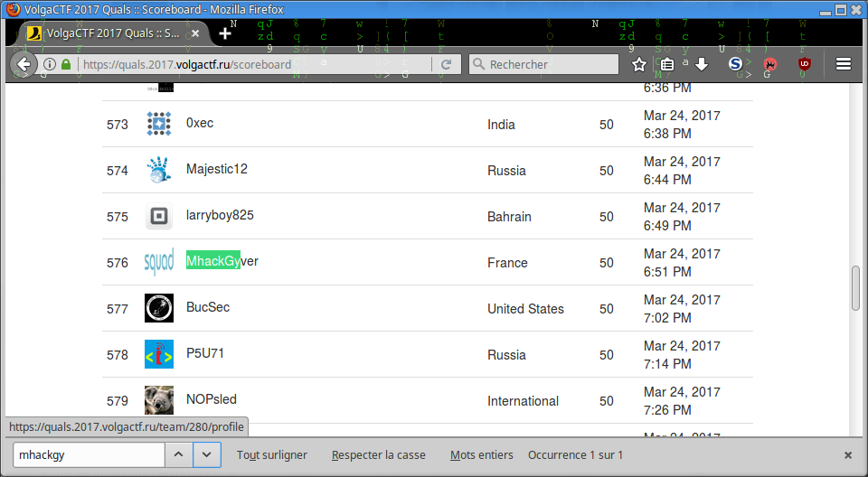Toggle Respecter la casse option
Image resolution: width=868 pixels, height=477 pixels.
point(379,454)
